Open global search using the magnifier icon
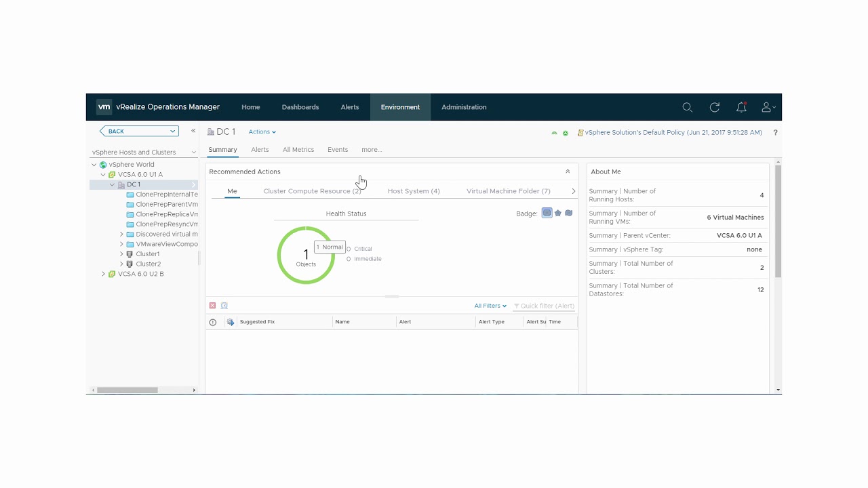This screenshot has width=868, height=488. click(687, 107)
